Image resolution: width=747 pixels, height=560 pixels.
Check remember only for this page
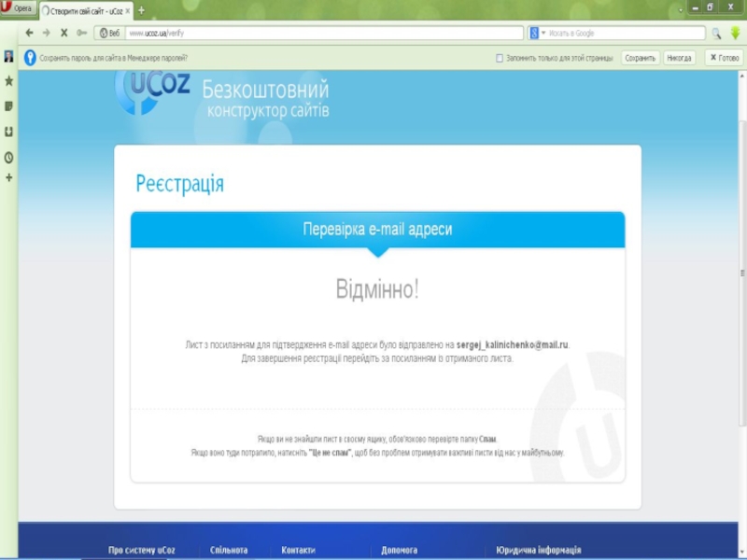tap(500, 58)
